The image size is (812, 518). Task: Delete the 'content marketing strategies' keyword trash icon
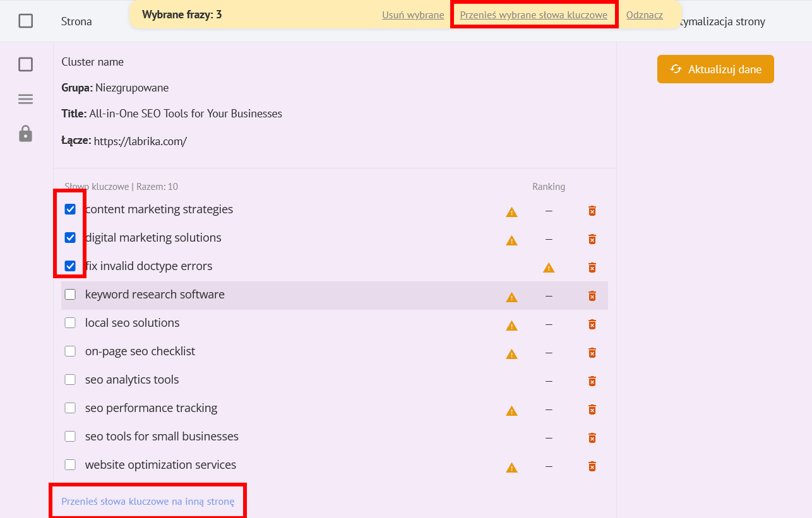click(592, 211)
